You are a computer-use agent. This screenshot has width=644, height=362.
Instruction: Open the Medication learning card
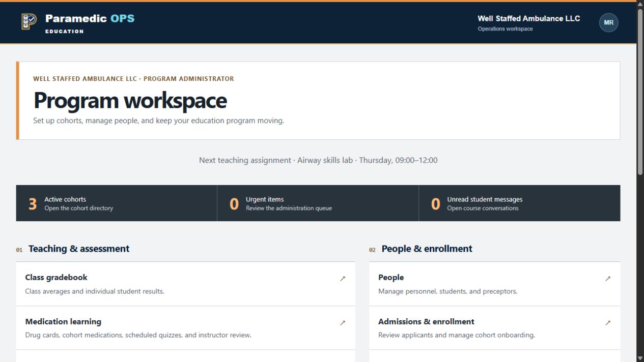(x=186, y=328)
